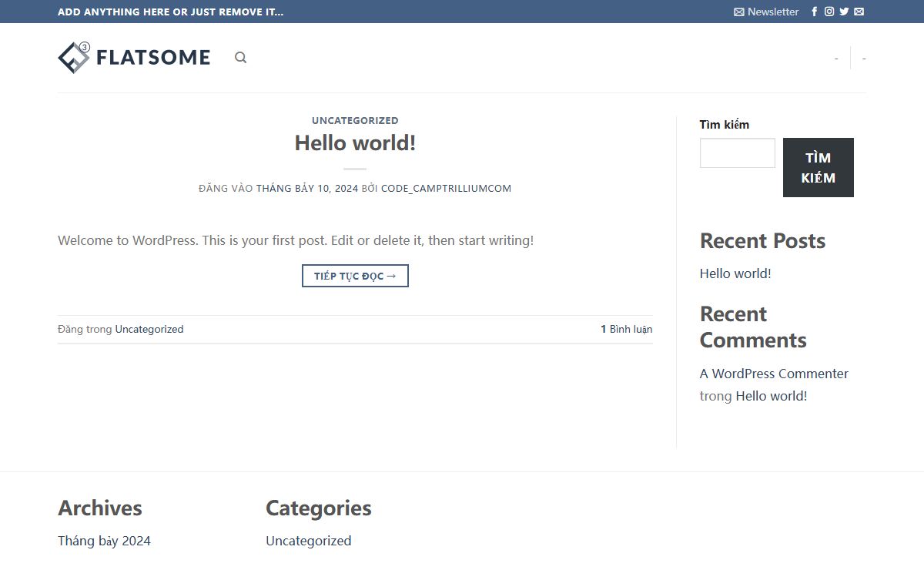Focus the sidebar "Tìm kiếm" text field

[x=737, y=153]
